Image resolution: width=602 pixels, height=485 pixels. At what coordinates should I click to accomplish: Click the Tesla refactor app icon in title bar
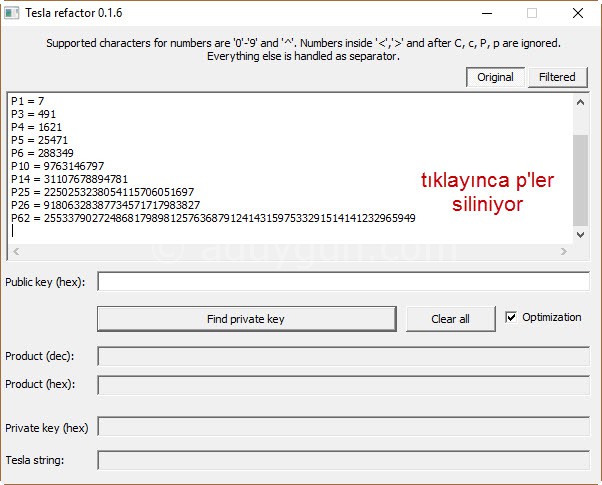click(x=12, y=13)
